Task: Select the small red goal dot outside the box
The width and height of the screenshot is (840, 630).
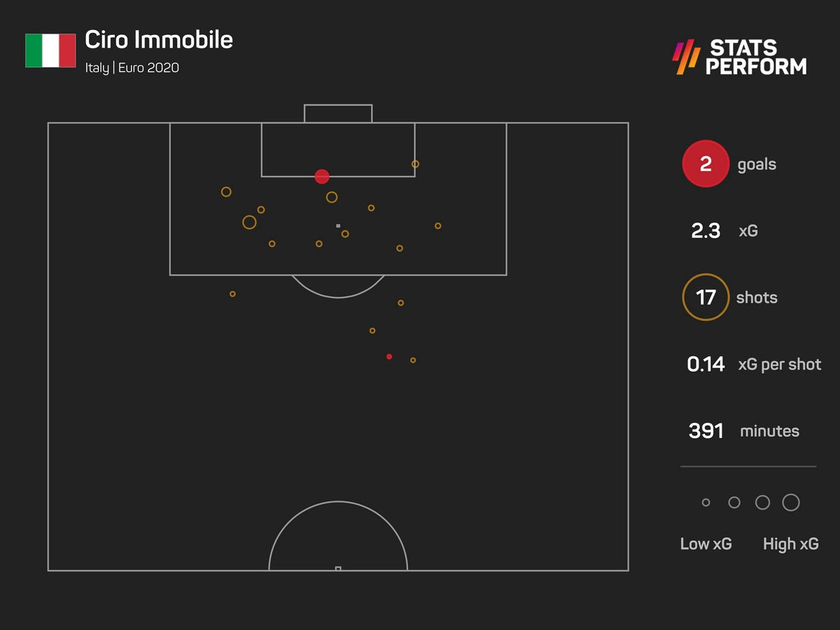Action: click(x=389, y=357)
